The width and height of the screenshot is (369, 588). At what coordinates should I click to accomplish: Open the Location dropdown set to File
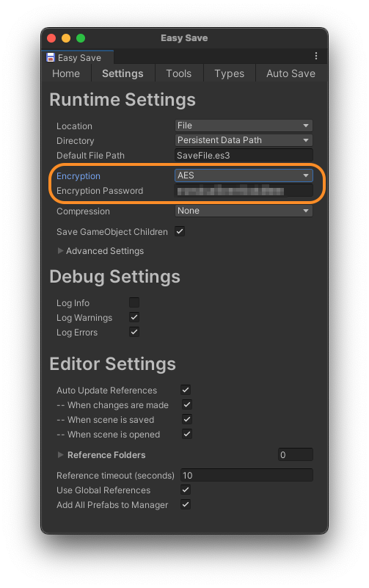(x=244, y=126)
